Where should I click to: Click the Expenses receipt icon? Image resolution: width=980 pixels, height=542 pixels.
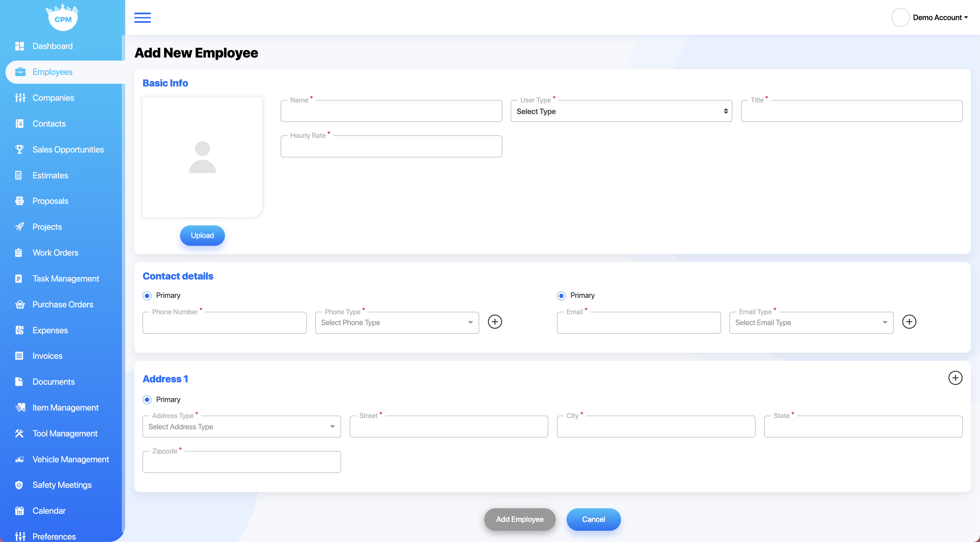point(19,330)
